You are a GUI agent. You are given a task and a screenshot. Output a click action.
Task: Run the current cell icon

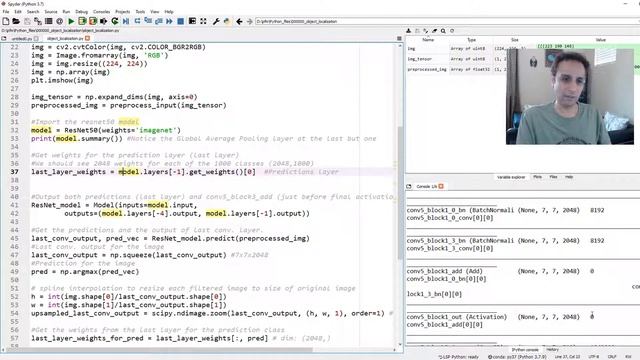click(x=82, y=21)
